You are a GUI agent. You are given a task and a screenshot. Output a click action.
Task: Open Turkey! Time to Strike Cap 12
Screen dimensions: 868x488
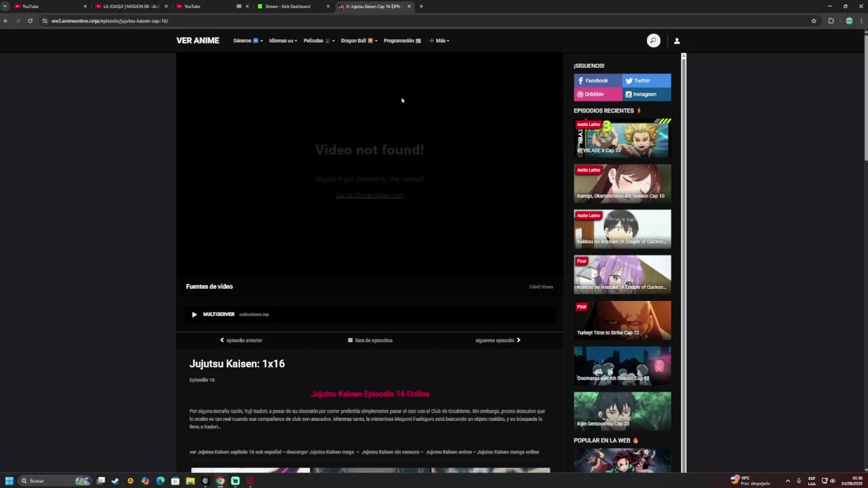pos(623,320)
